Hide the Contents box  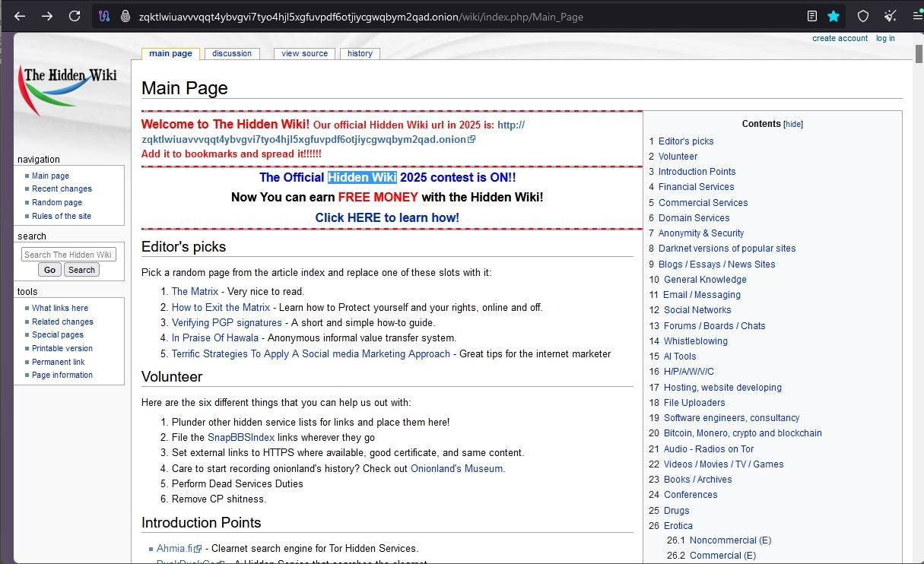coord(792,123)
